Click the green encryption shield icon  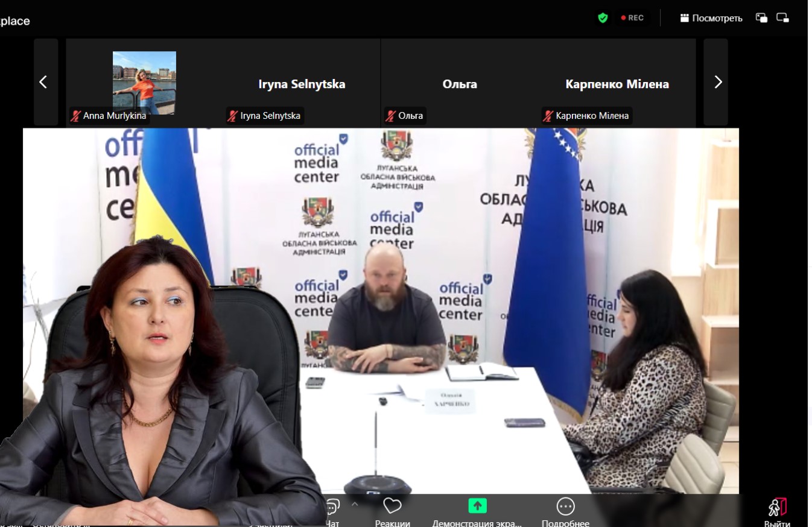click(602, 18)
